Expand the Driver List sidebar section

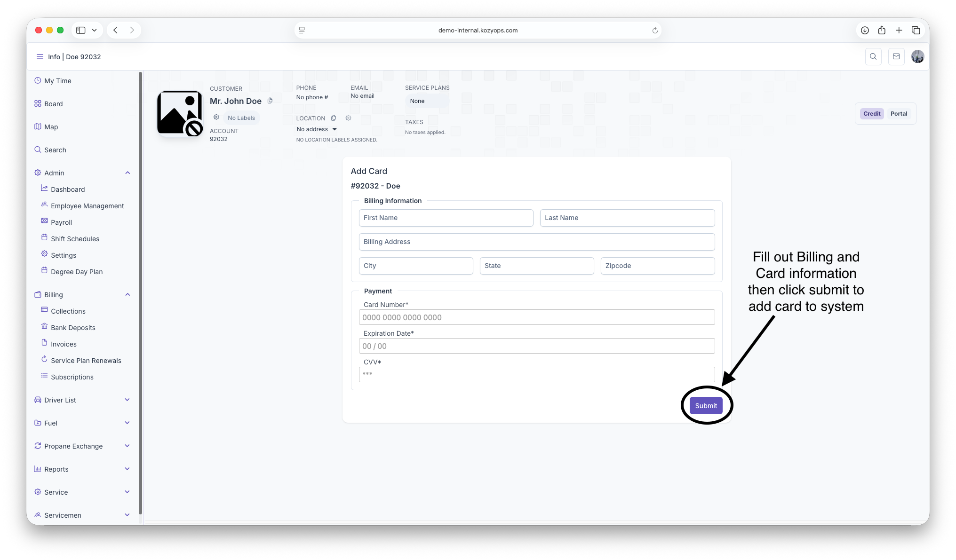(127, 400)
